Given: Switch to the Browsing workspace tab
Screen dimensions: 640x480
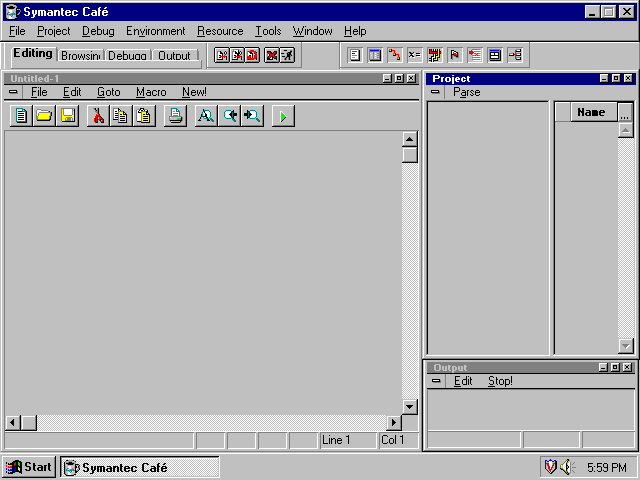Looking at the screenshot, I should (x=80, y=56).
